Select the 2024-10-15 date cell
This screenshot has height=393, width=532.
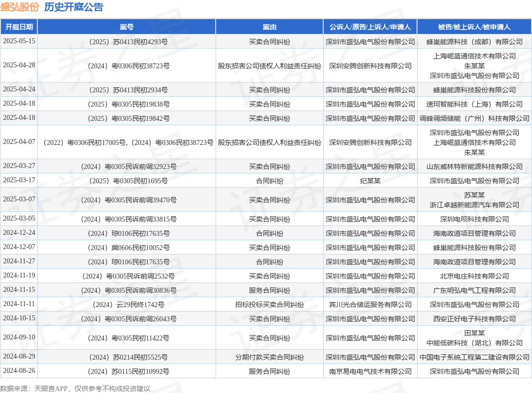[x=19, y=318]
